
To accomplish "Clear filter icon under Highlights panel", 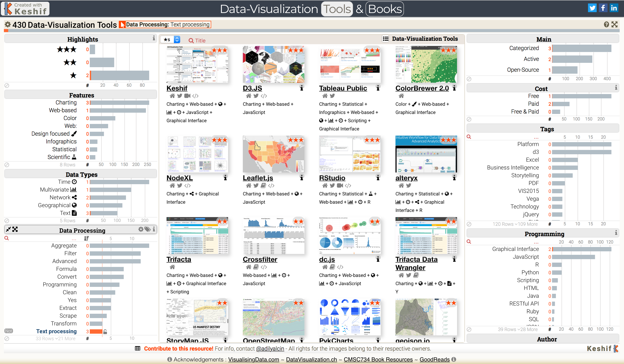I will 7,85.
